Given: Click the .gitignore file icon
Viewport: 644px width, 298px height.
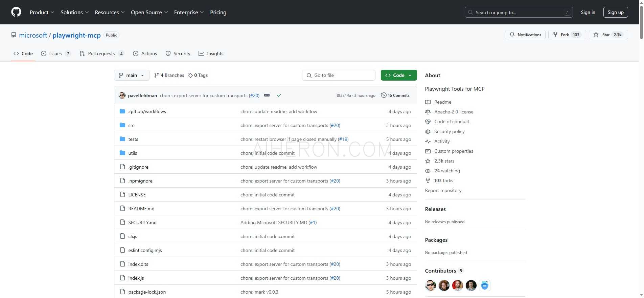Looking at the screenshot, I should (x=122, y=167).
